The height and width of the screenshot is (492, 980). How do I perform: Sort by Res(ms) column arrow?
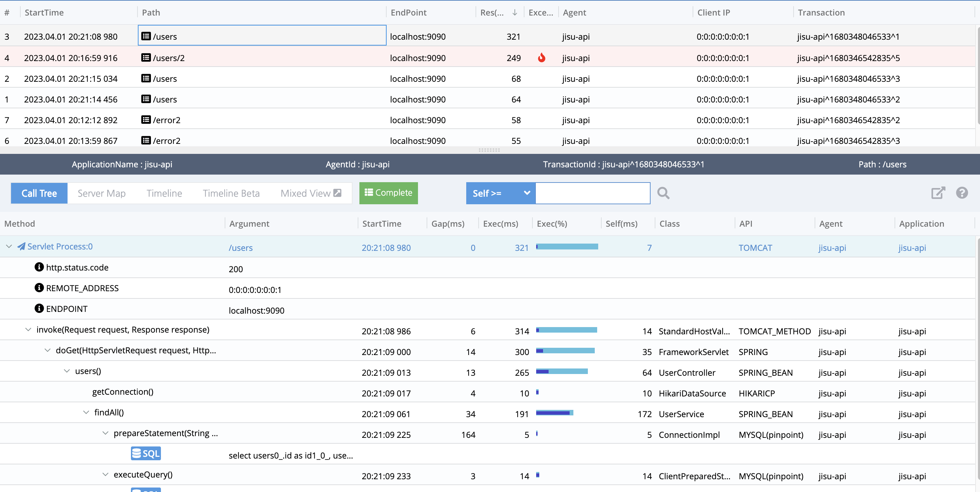(x=514, y=12)
